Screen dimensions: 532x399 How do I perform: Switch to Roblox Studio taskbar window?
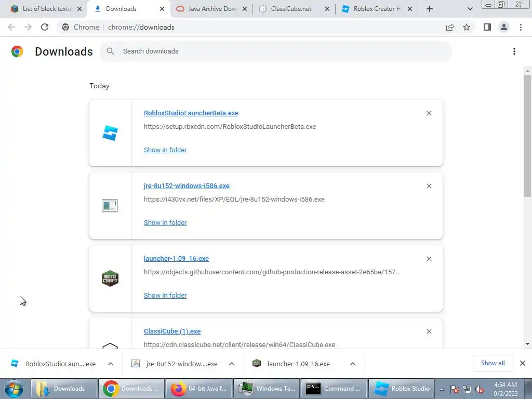tap(402, 389)
